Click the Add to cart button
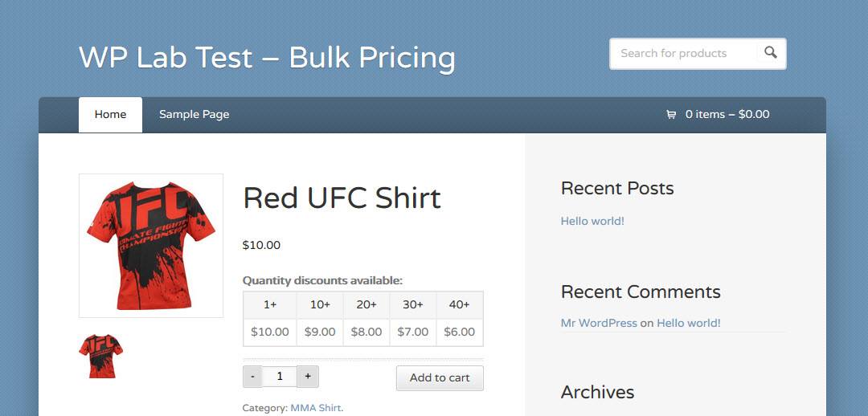 (x=440, y=377)
